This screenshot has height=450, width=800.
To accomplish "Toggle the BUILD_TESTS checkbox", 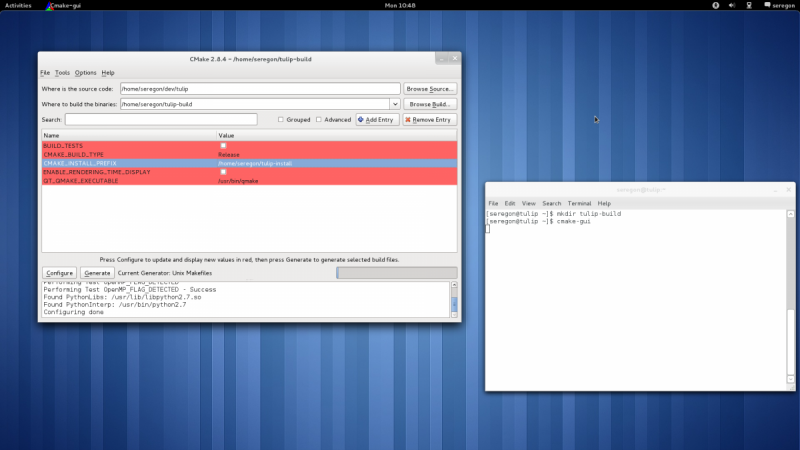I will tap(223, 145).
